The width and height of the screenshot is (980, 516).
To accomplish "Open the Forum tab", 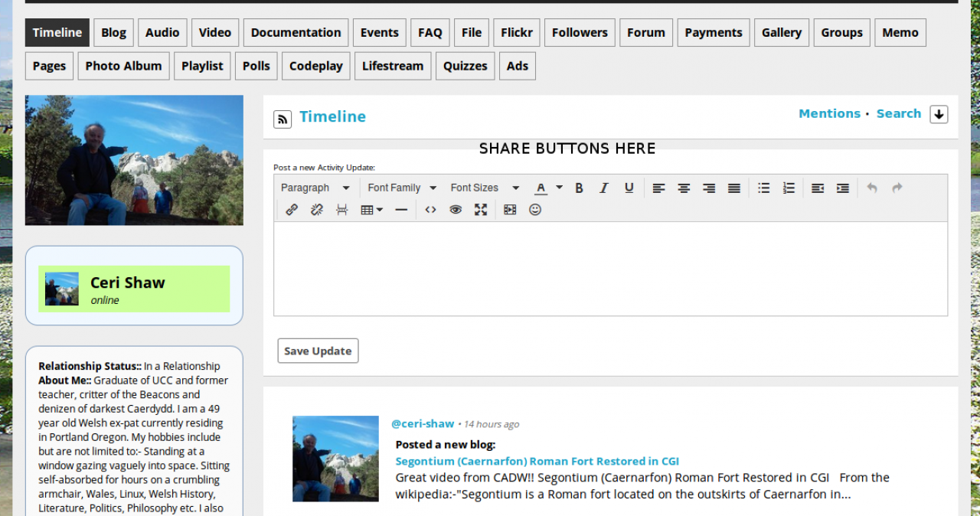I will pos(645,33).
